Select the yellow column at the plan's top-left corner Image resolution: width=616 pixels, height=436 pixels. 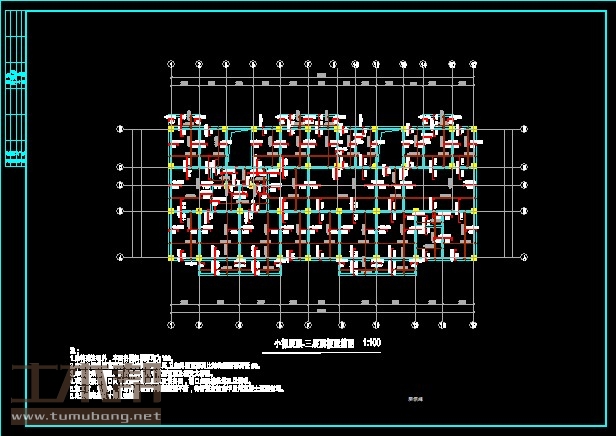coord(171,129)
